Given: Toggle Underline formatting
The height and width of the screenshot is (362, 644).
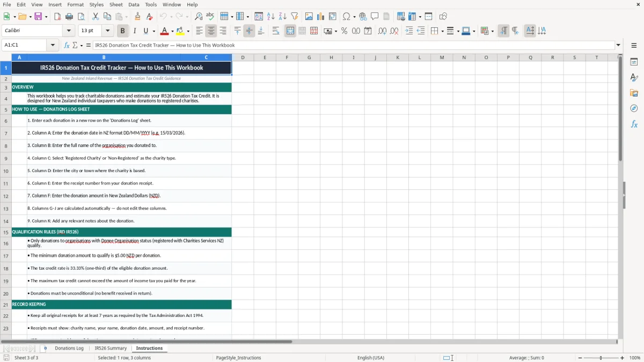Looking at the screenshot, I should 146,31.
